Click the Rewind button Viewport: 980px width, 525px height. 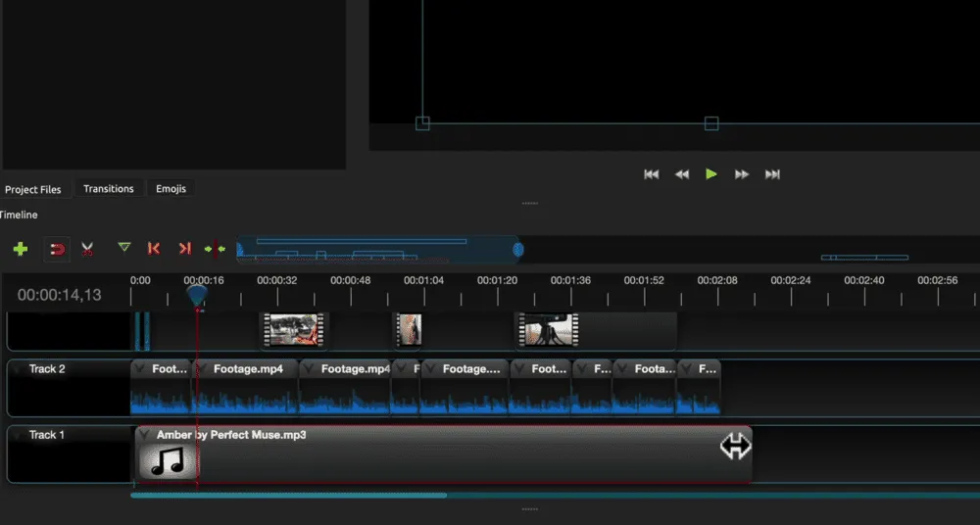[x=682, y=174]
